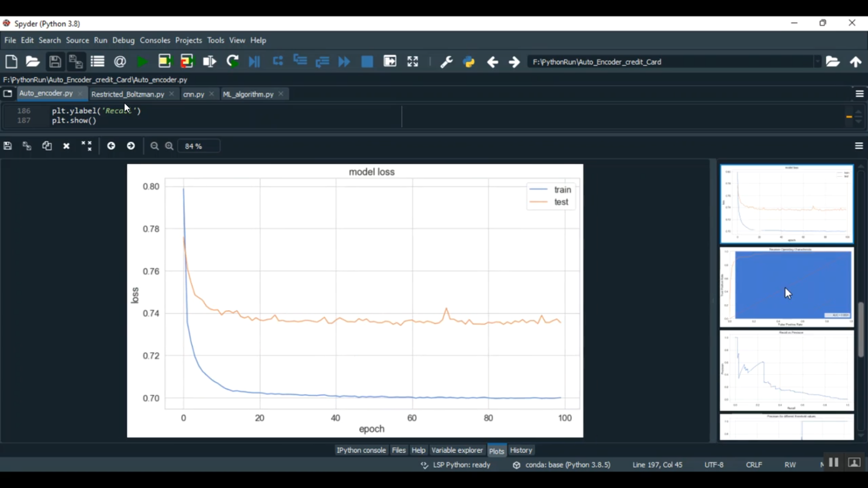
Task: Zoom in on the plot with the magnifier plus
Action: point(170,146)
